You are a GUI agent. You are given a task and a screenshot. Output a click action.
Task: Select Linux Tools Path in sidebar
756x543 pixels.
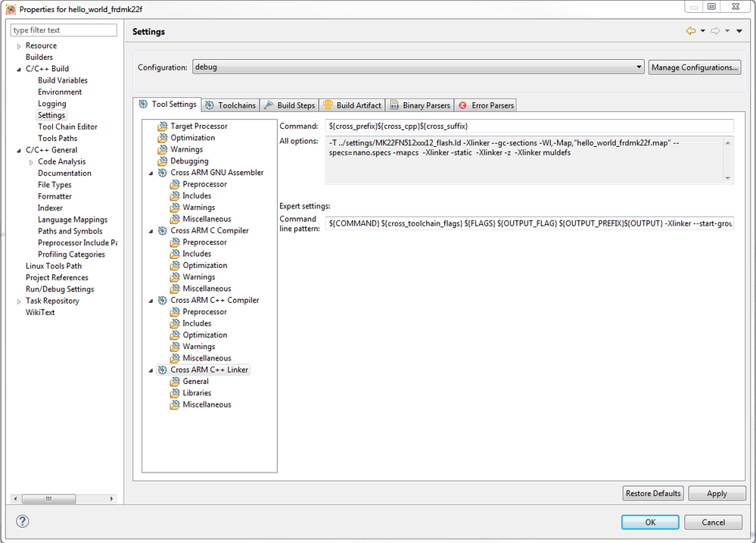point(54,266)
